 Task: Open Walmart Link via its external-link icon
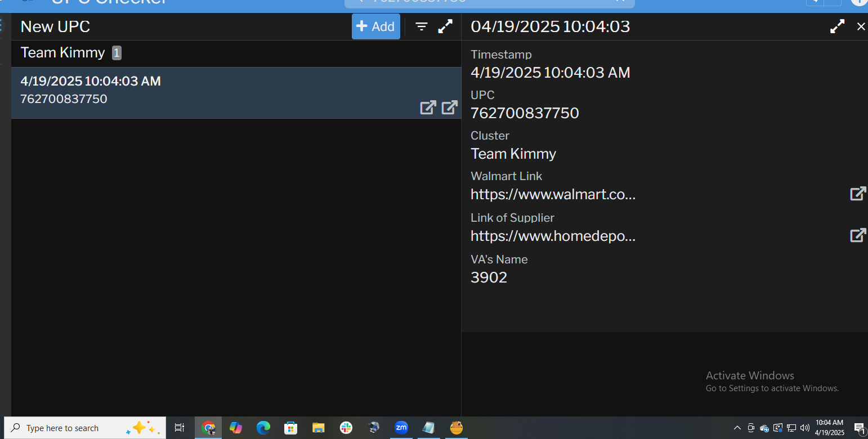857,194
